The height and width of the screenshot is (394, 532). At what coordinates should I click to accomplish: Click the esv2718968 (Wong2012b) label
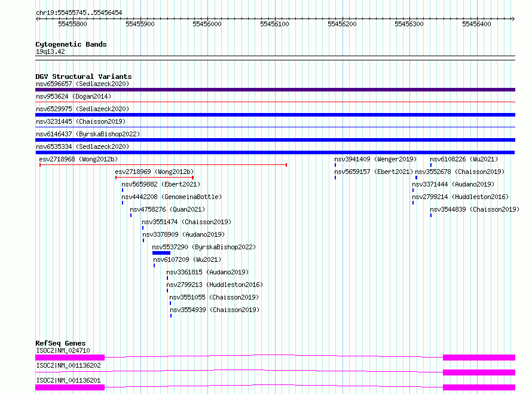point(78,159)
